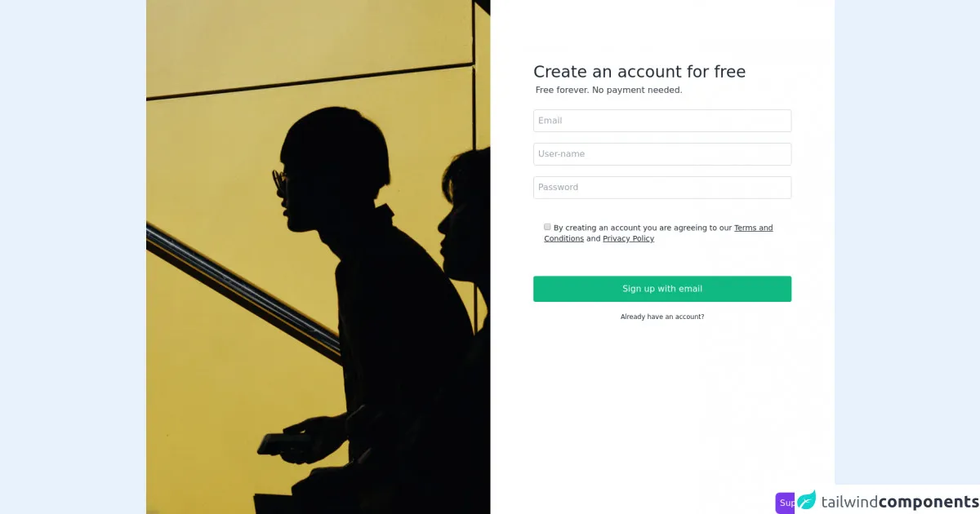Click the purple Sup button

pos(786,503)
